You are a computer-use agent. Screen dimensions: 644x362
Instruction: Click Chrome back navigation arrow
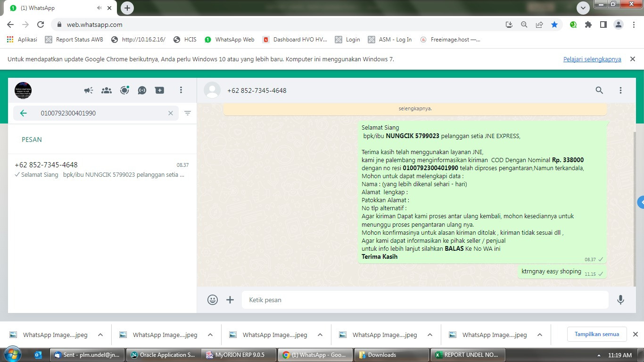10,25
